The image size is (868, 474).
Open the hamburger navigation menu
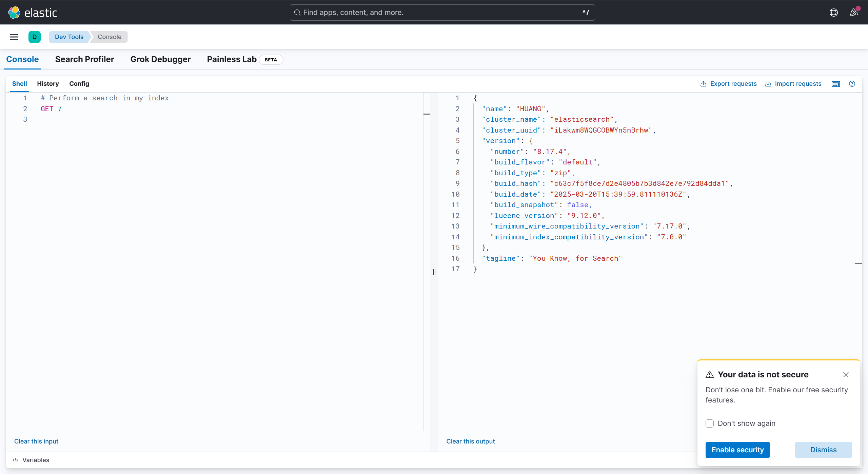pyautogui.click(x=14, y=37)
